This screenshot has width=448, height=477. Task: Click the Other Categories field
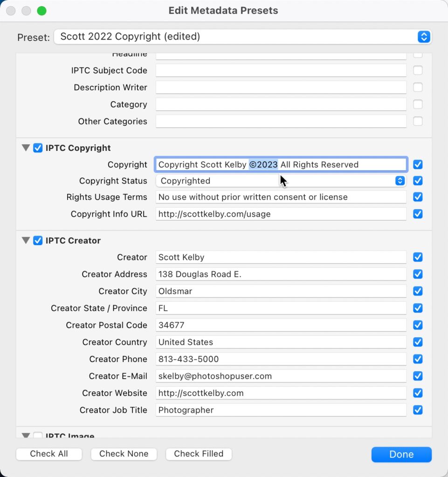pyautogui.click(x=281, y=122)
